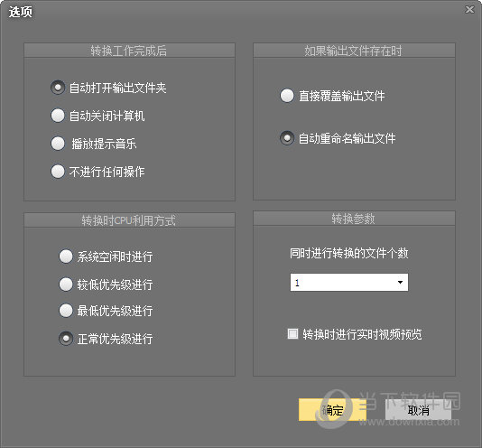
Task: Click the 转换参数 group header
Action: tap(354, 219)
